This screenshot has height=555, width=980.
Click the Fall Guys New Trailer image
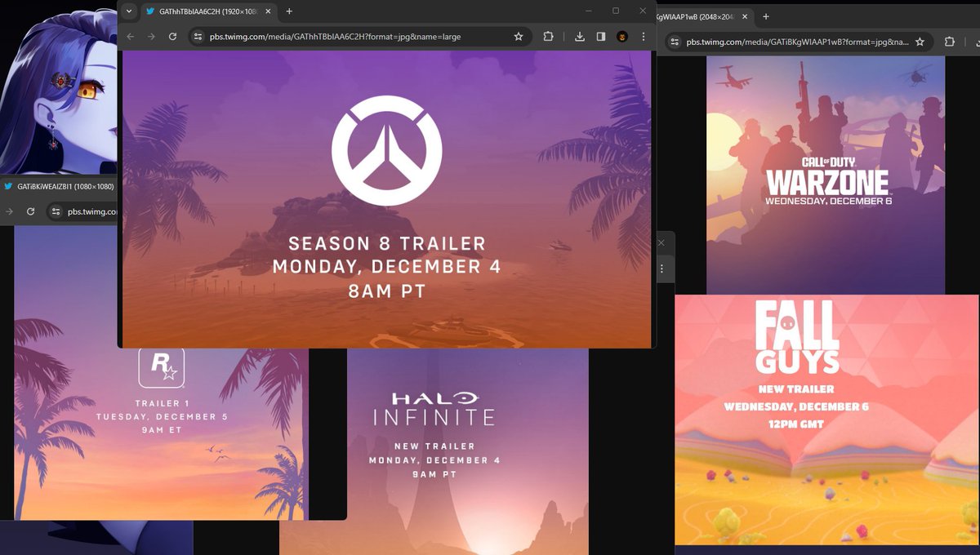(x=826, y=420)
